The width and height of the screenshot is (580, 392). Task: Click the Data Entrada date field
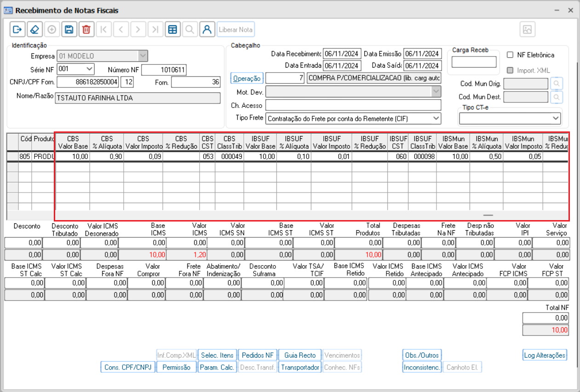342,65
